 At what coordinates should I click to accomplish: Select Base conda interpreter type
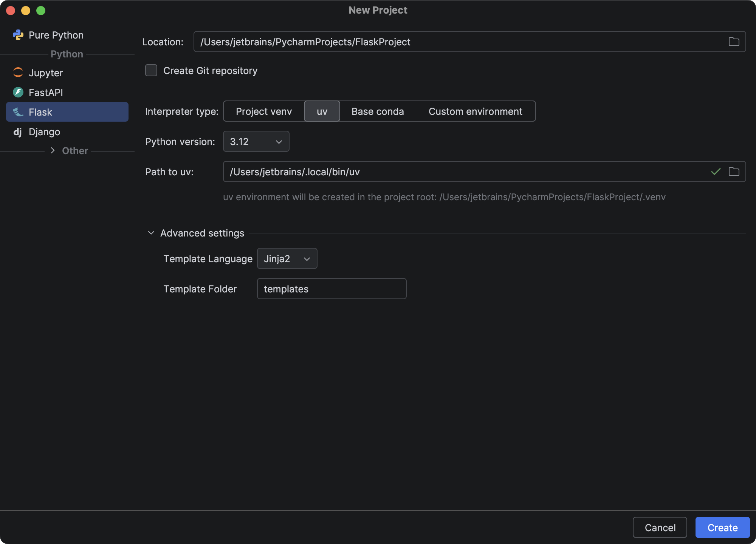pos(378,111)
